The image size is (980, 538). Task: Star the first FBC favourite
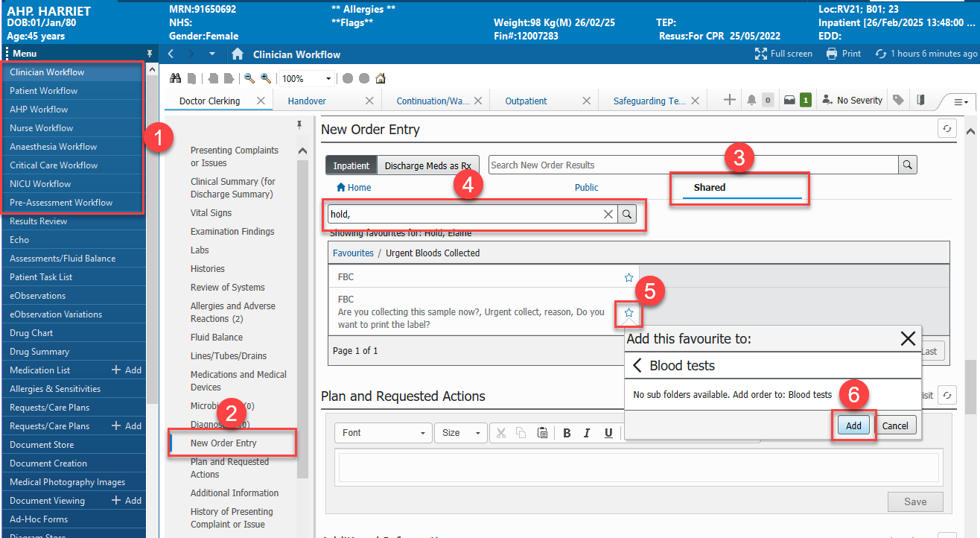pyautogui.click(x=629, y=277)
